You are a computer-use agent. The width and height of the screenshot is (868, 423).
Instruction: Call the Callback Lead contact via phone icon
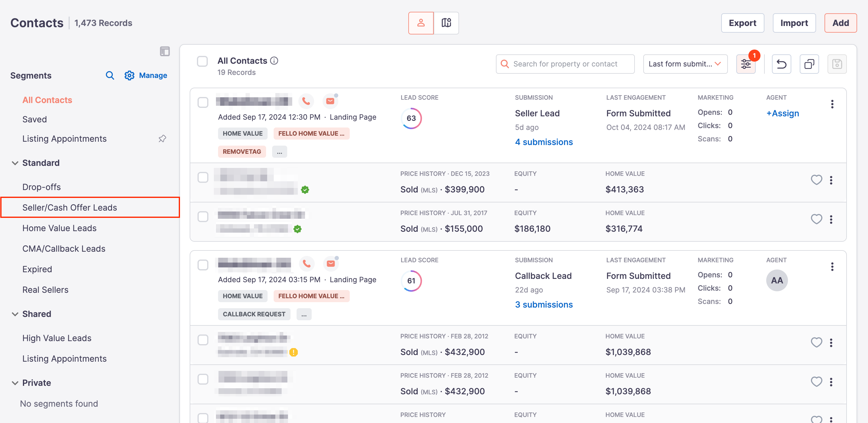click(307, 263)
